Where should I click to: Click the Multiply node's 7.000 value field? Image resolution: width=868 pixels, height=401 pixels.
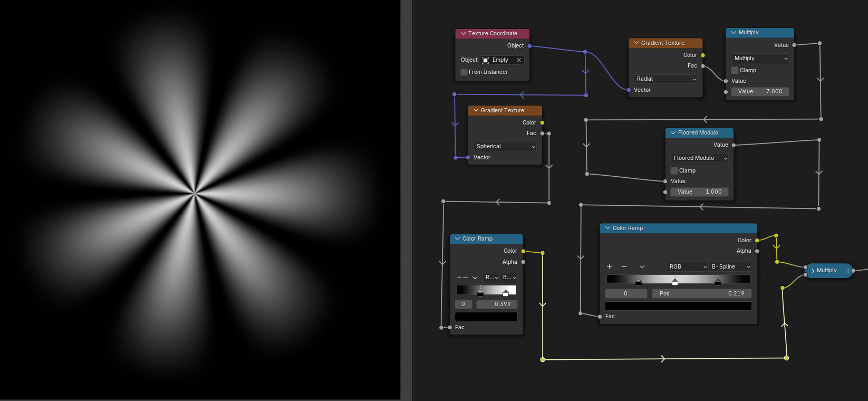(760, 92)
